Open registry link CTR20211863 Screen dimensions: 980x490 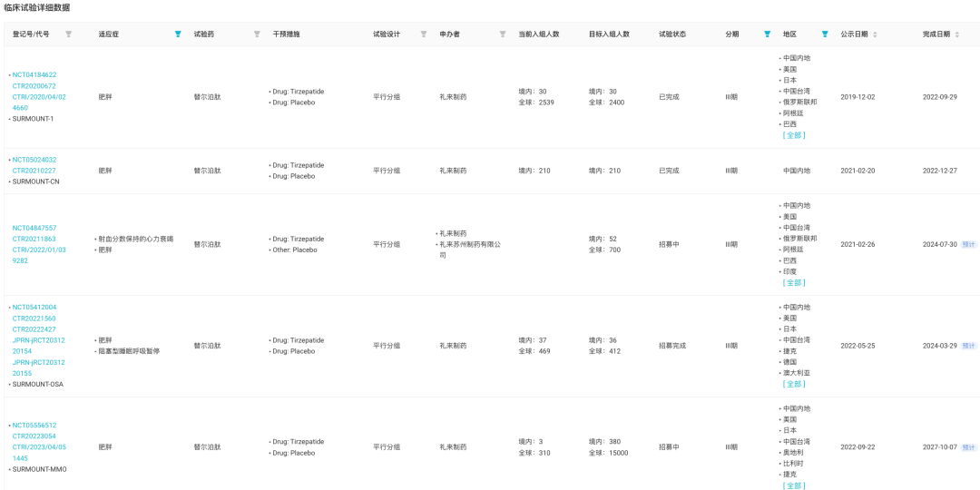[x=34, y=239]
